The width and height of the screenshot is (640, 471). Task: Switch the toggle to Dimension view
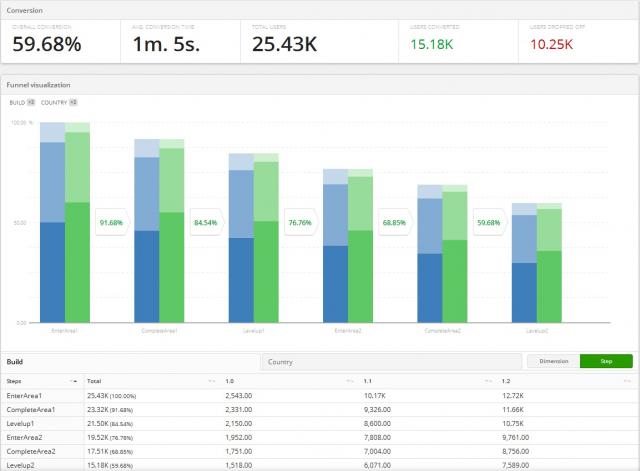[553, 361]
